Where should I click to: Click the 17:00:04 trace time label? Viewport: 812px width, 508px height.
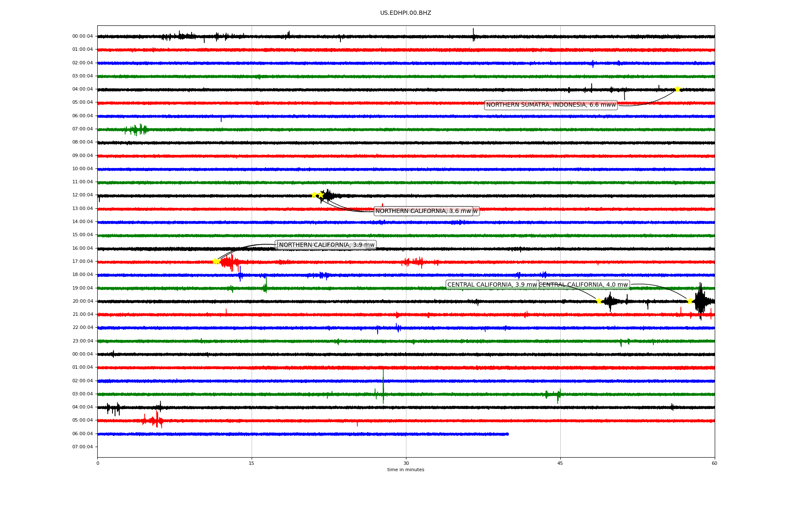tap(82, 262)
